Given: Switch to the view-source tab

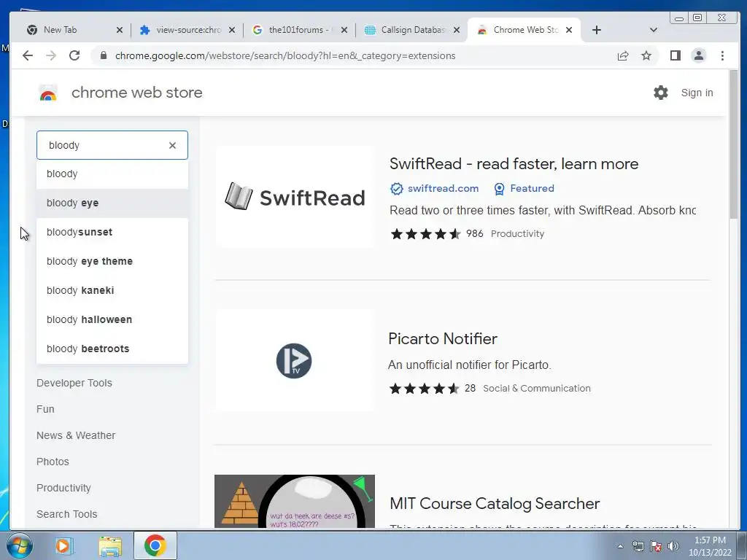Looking at the screenshot, I should tap(188, 30).
